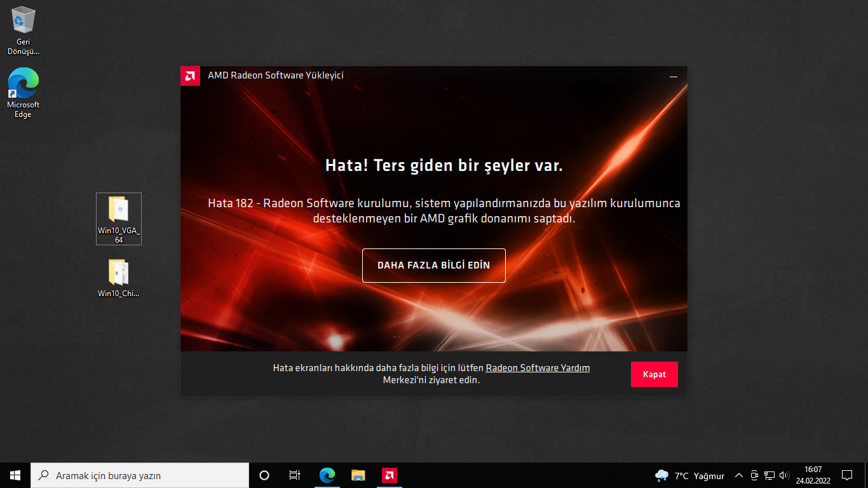
Task: Open the clock showing 16:07 24.02.2022
Action: (x=813, y=475)
